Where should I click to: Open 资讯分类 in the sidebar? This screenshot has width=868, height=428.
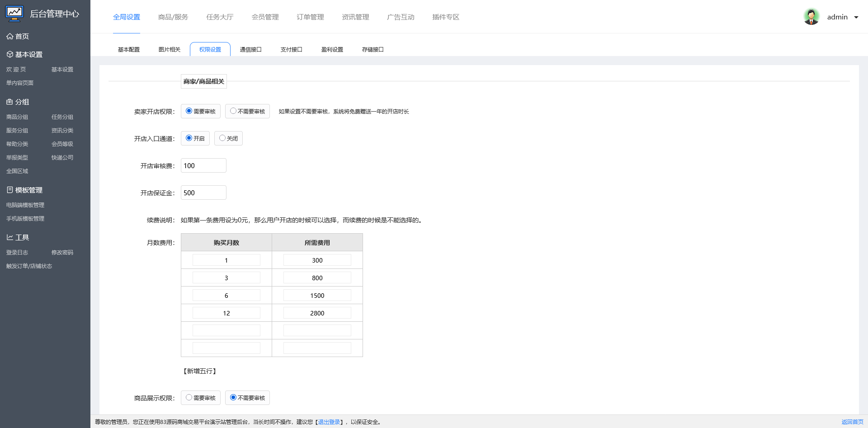[62, 130]
